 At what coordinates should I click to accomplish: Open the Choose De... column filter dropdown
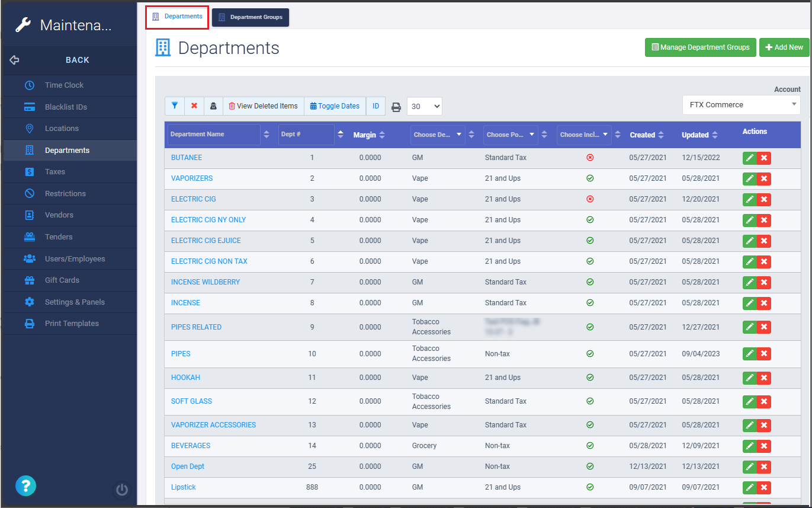tap(438, 135)
